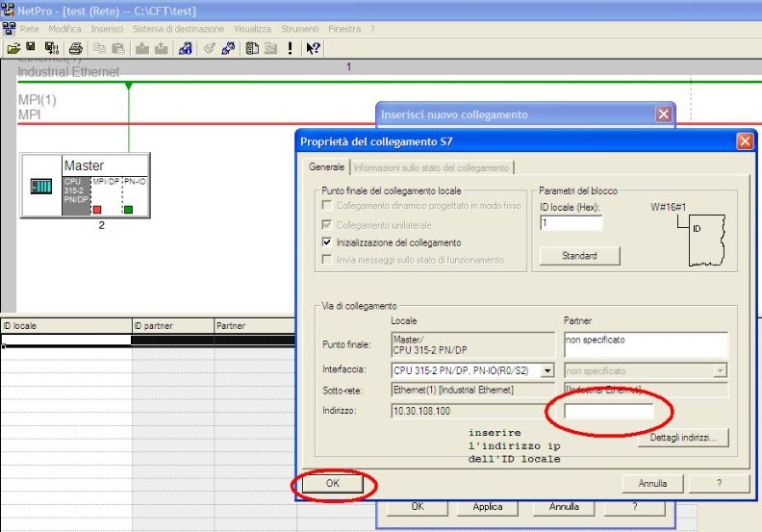
Task: Click the Upload from module icon
Action: (162, 48)
